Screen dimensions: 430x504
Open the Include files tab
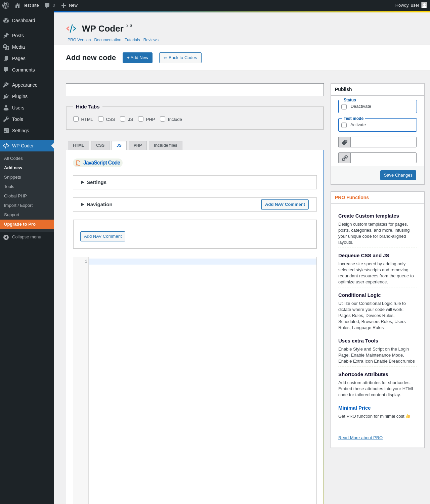click(x=166, y=145)
